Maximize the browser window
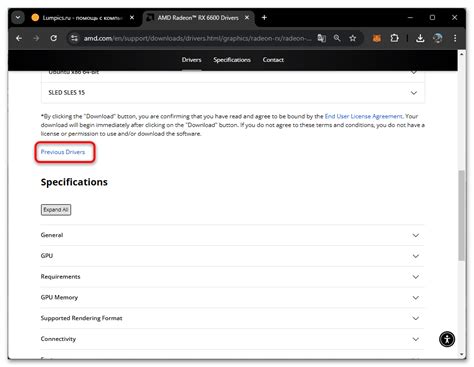This screenshot has width=474, height=367. (x=432, y=17)
